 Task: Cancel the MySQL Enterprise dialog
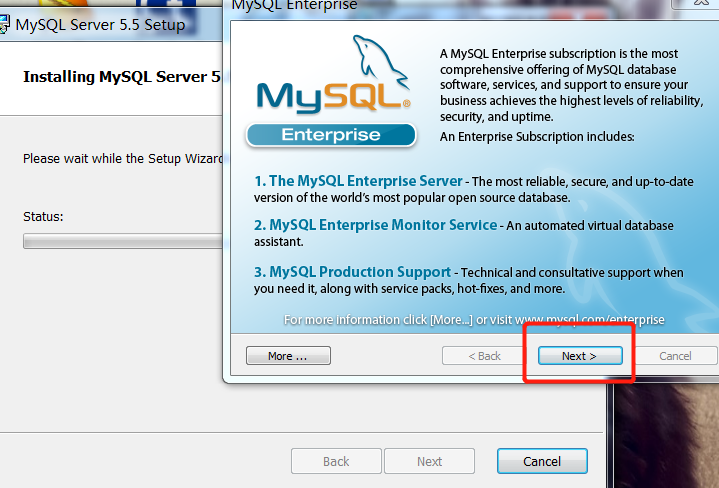(x=675, y=356)
